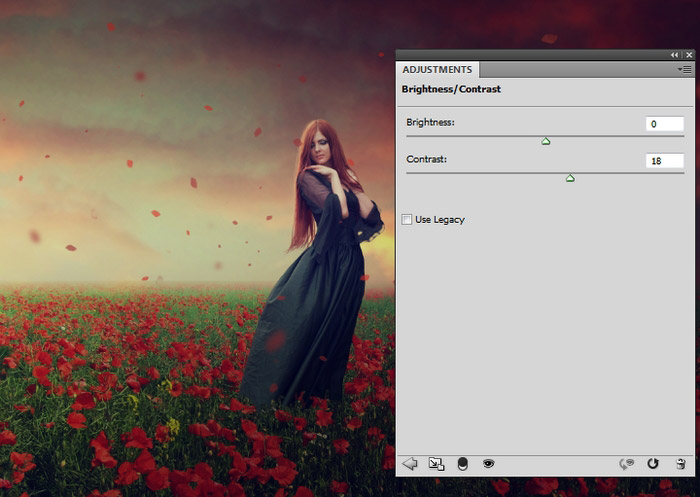
Task: Toggle adjustment layer visibility eye icon
Action: pyautogui.click(x=489, y=464)
